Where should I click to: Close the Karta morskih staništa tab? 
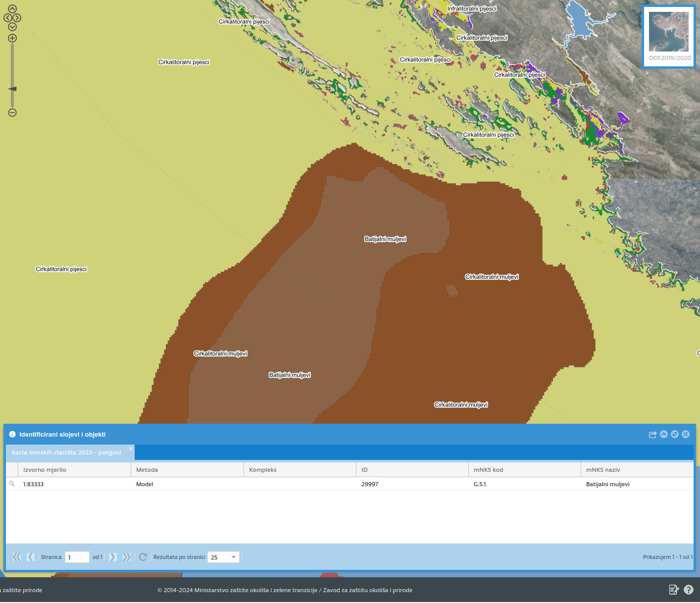click(131, 449)
